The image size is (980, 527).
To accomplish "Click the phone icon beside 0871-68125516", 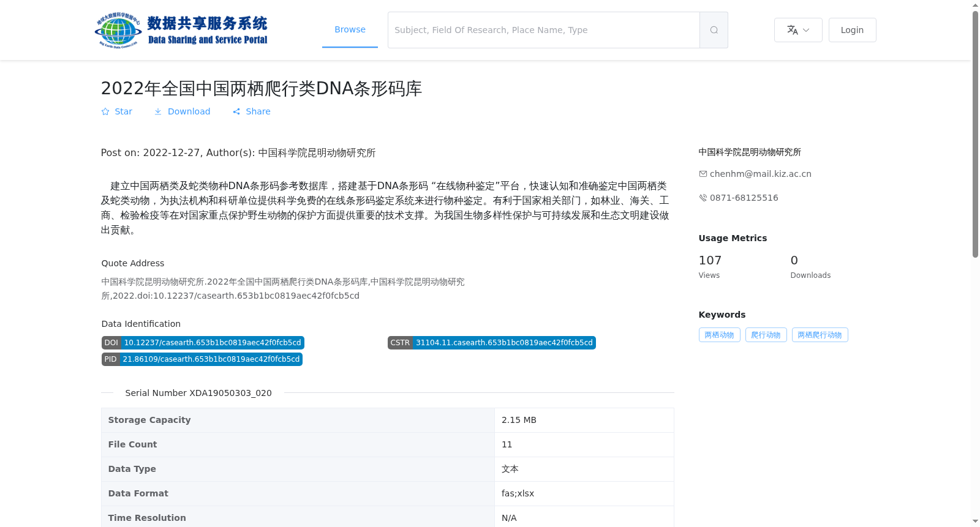I will point(703,198).
